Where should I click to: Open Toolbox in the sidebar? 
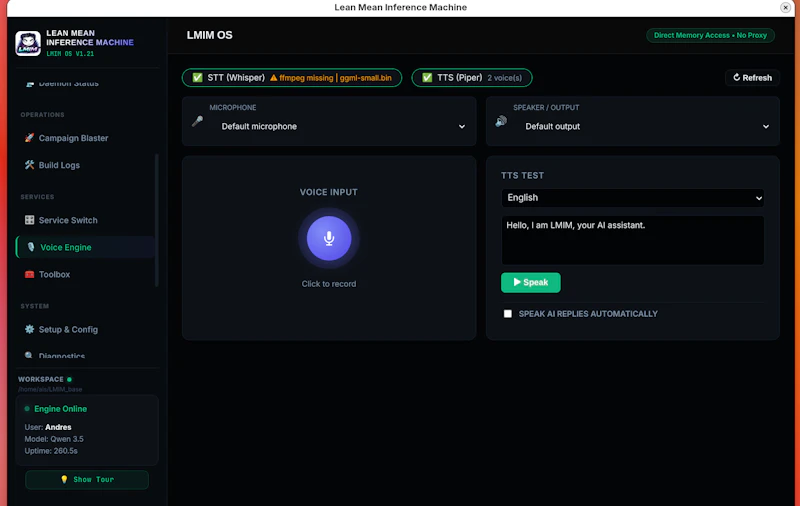86,274
